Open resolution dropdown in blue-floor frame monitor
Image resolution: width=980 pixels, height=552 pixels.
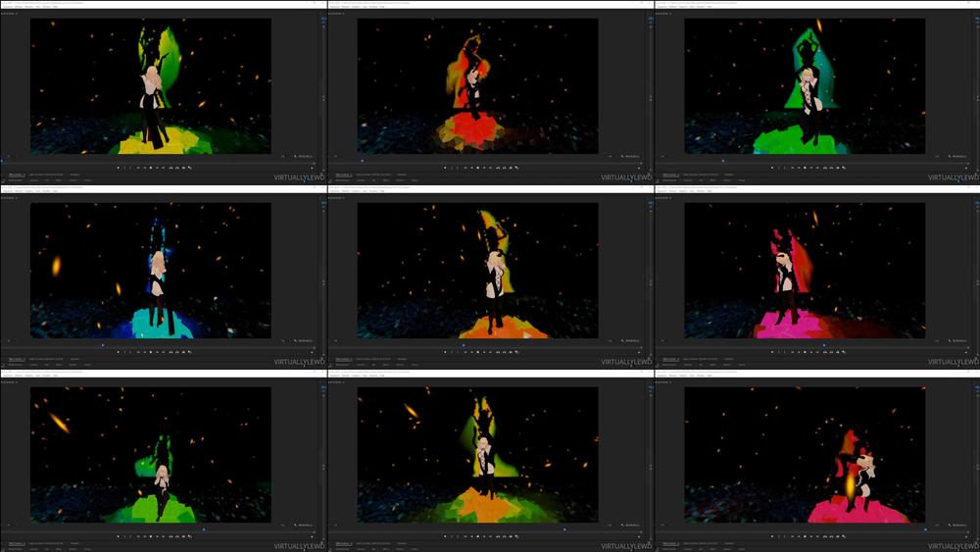coord(283,340)
